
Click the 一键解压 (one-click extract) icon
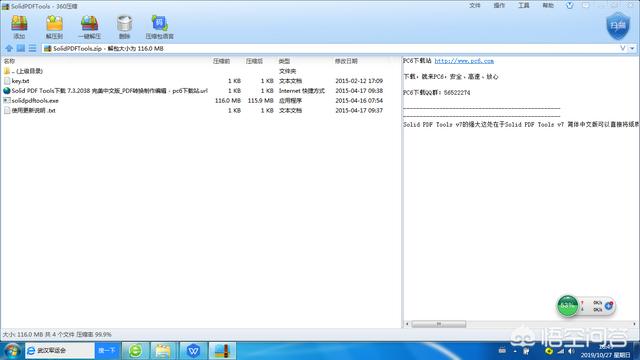89,27
